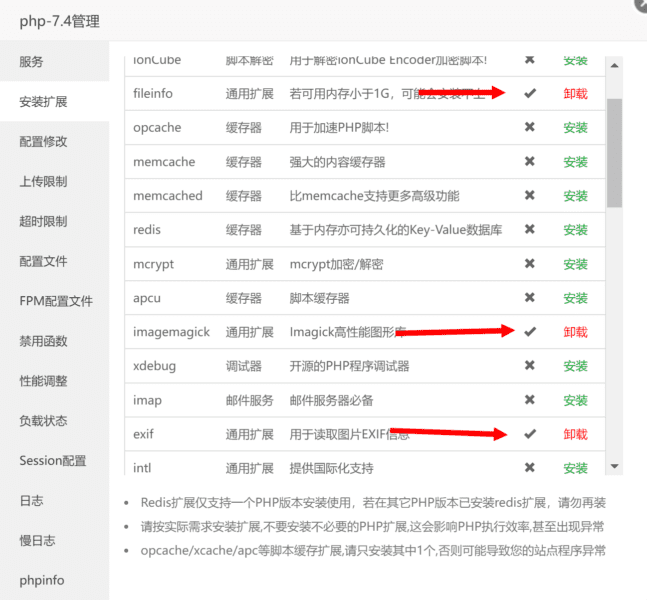Click the imagemagick installed checkmark icon

530,331
